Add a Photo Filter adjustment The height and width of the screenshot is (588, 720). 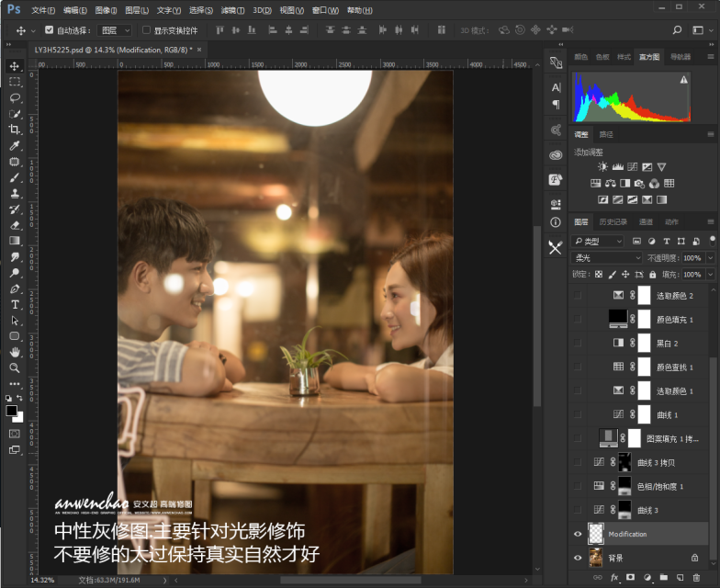coord(639,184)
